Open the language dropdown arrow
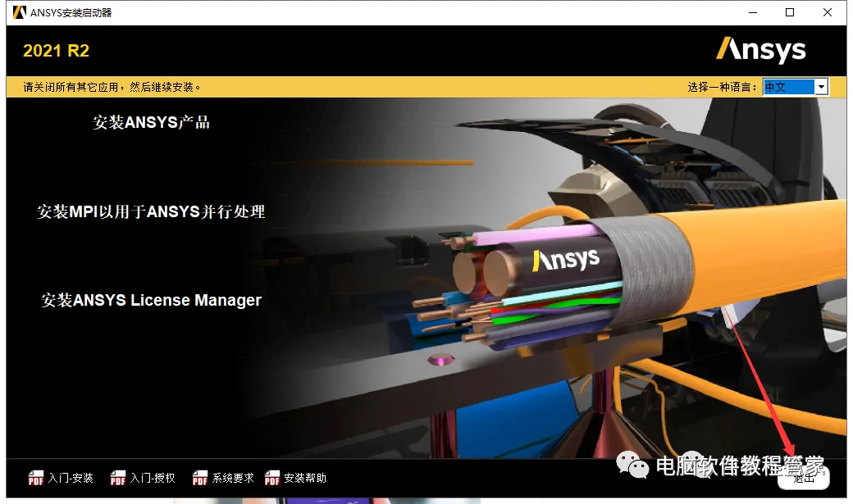 pyautogui.click(x=822, y=87)
